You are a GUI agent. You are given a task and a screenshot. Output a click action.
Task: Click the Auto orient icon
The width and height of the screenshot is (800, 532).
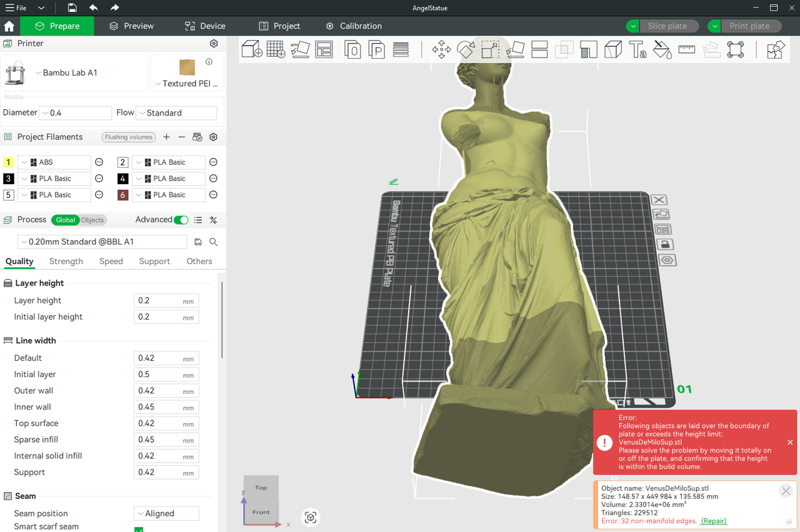click(x=300, y=49)
